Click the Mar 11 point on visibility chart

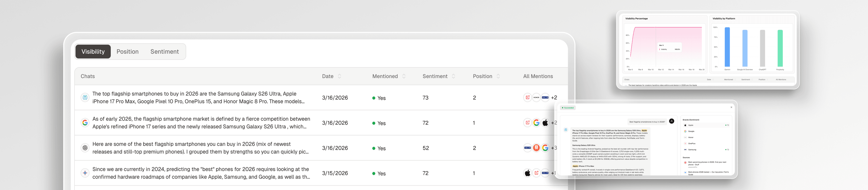pyautogui.click(x=655, y=28)
